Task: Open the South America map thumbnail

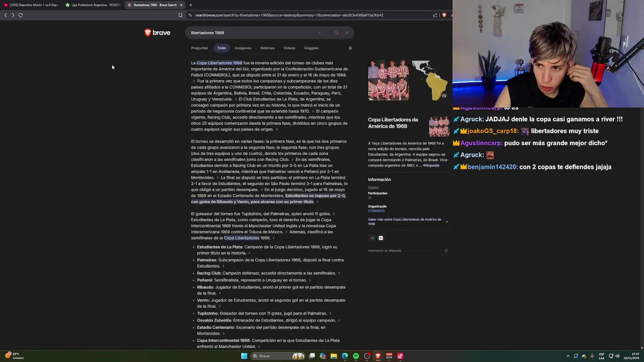Action: (x=429, y=80)
